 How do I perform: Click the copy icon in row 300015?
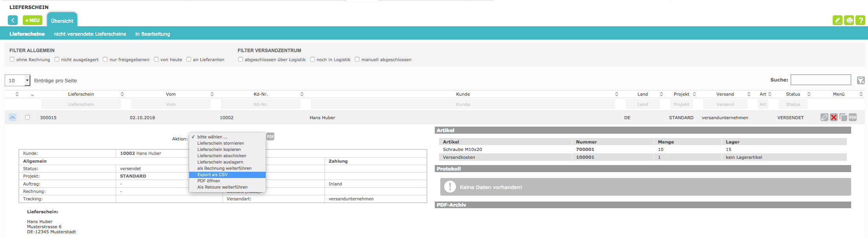843,117
